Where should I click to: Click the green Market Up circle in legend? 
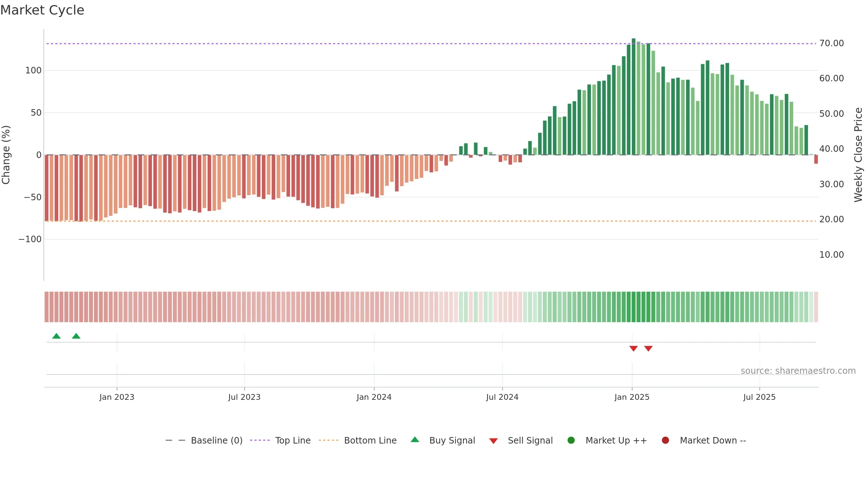click(571, 440)
